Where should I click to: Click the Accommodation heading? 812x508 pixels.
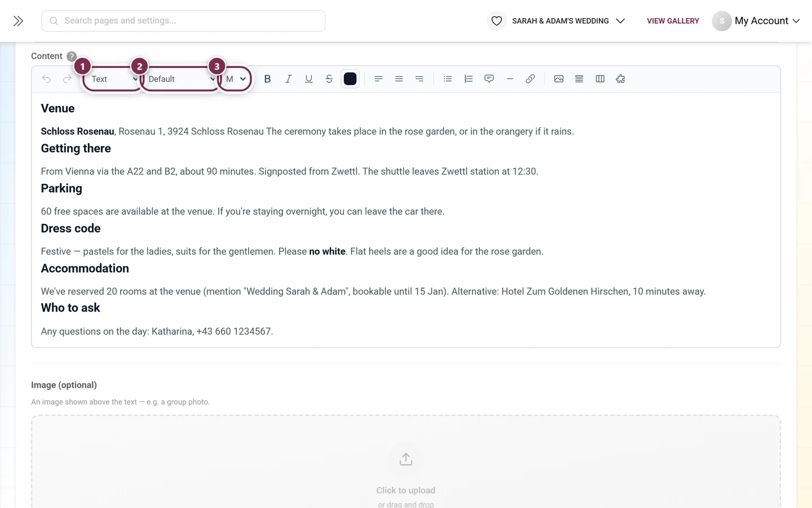coord(85,269)
